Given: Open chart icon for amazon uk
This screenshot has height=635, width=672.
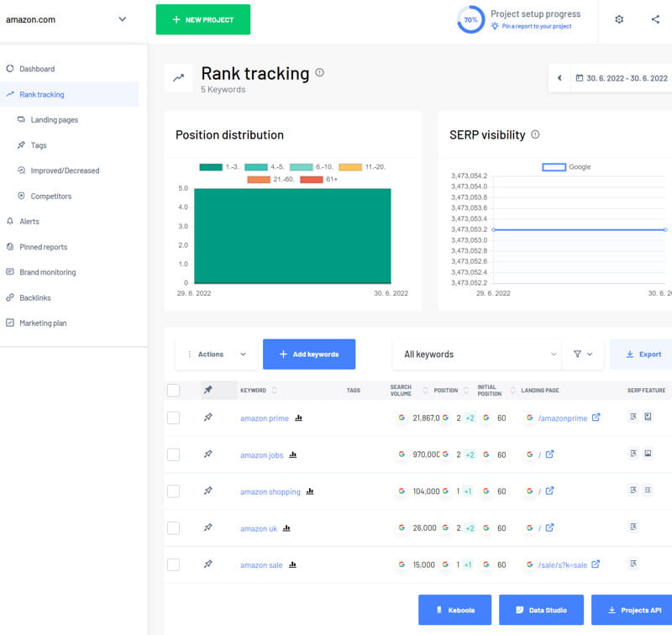Looking at the screenshot, I should click(x=286, y=528).
